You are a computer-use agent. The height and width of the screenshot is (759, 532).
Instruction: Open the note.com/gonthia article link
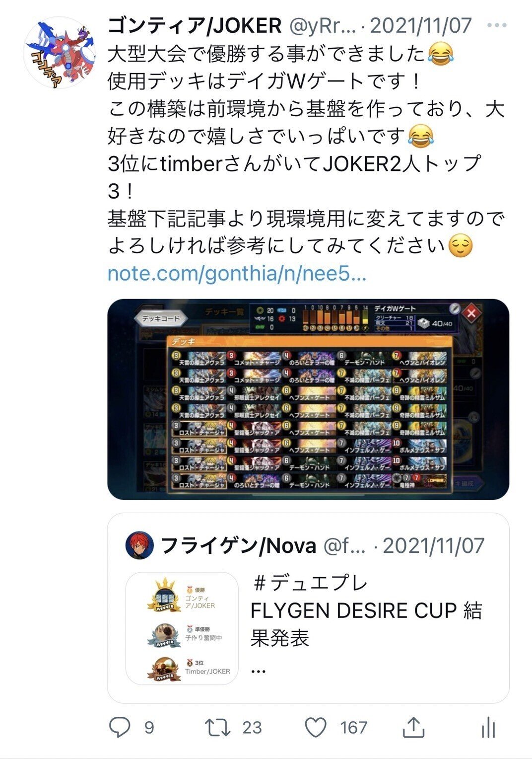[x=237, y=274]
